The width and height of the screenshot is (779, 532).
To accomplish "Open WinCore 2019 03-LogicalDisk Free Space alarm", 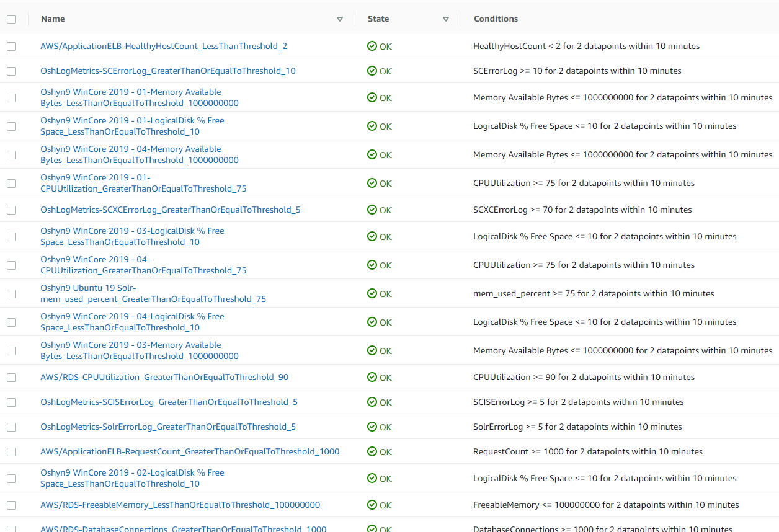I will pyautogui.click(x=133, y=237).
